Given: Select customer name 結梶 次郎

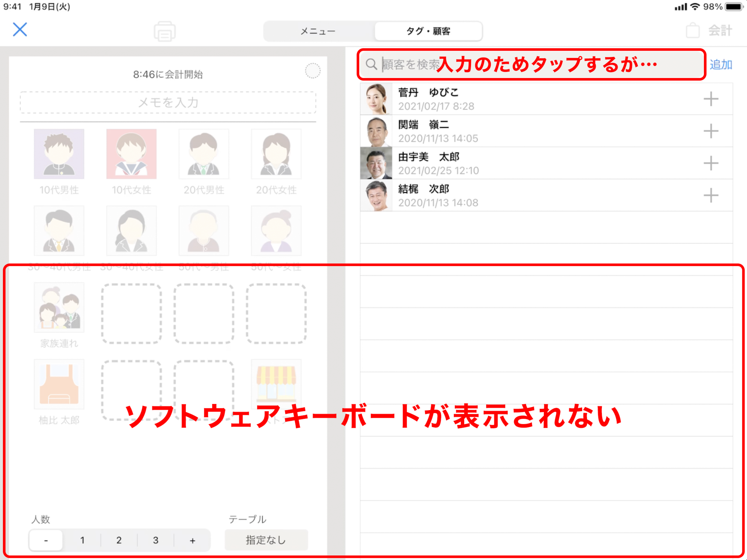Looking at the screenshot, I should pyautogui.click(x=423, y=189).
